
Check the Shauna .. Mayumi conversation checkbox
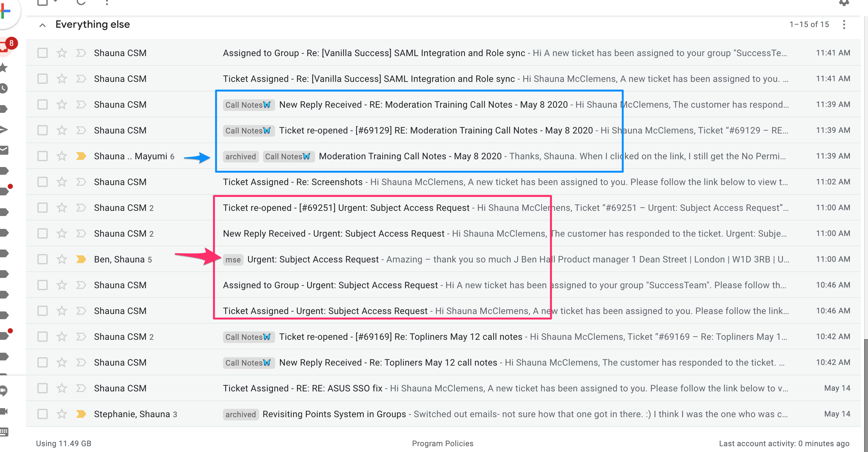[43, 156]
